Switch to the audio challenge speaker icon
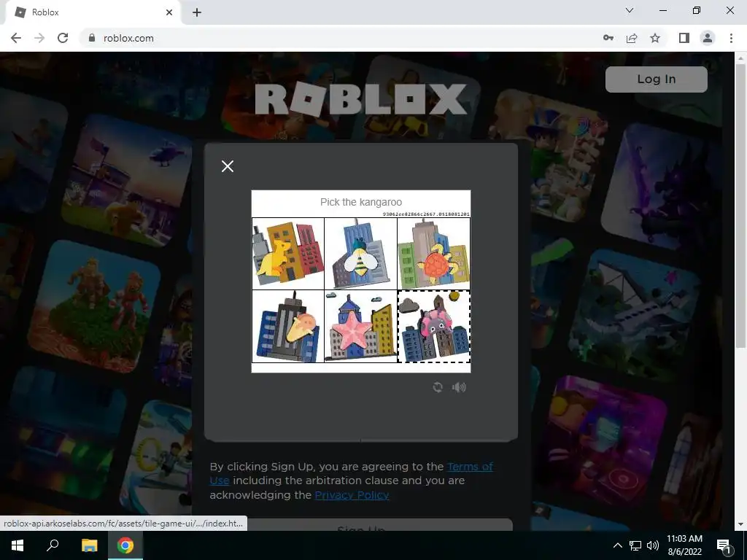 click(459, 387)
